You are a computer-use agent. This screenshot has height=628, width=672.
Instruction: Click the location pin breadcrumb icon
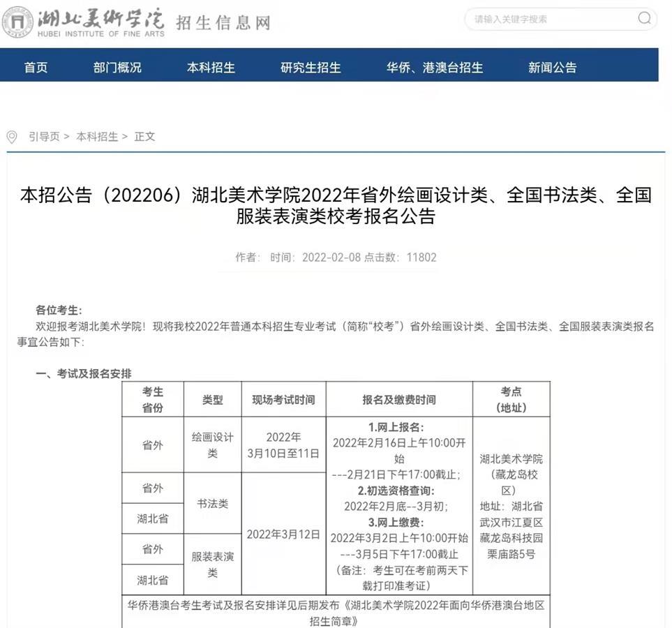12,137
